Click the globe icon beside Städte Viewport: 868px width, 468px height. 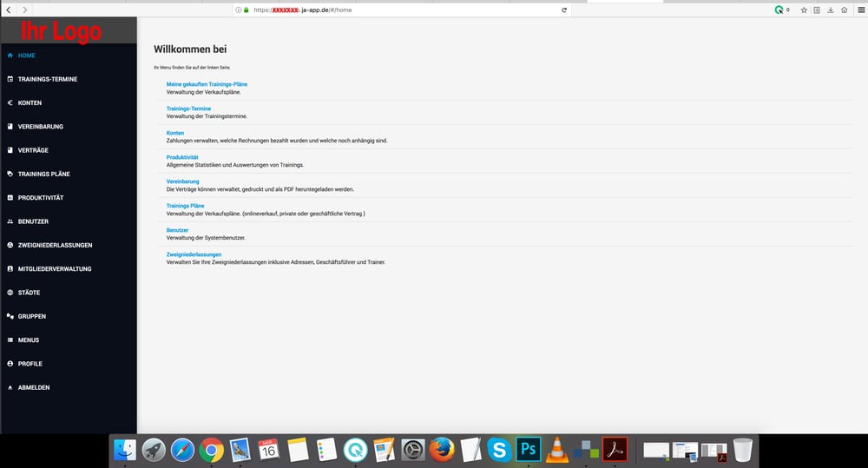[x=10, y=293]
